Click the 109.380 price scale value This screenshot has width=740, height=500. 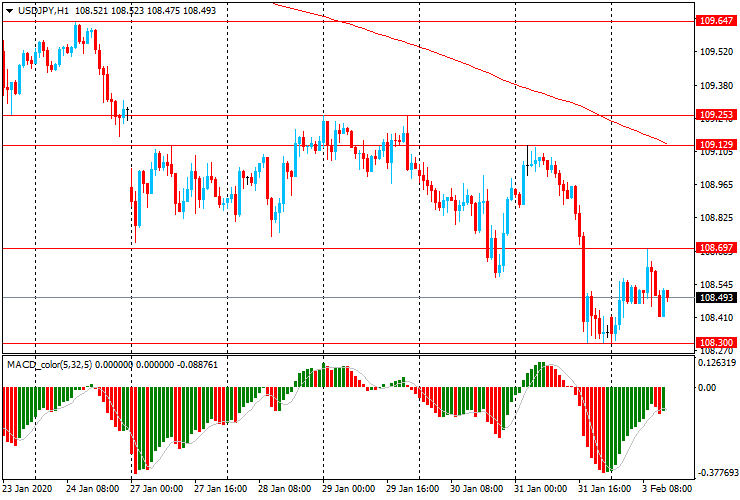tap(716, 85)
